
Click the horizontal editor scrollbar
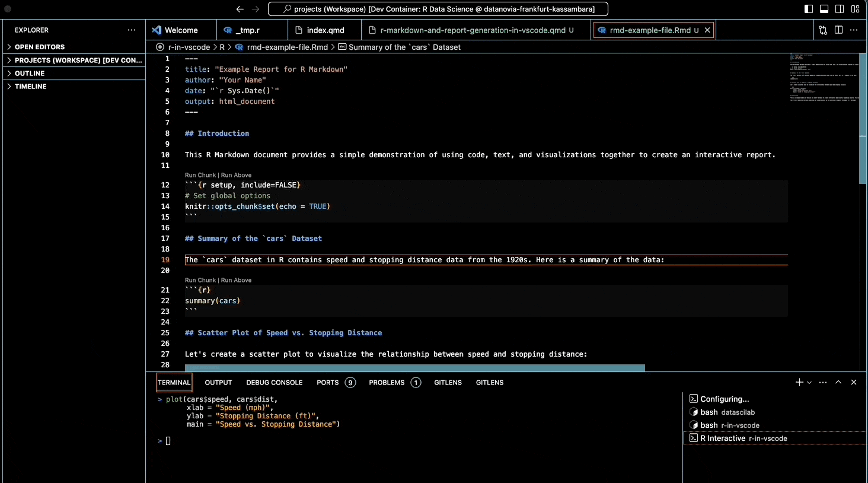[414, 368]
